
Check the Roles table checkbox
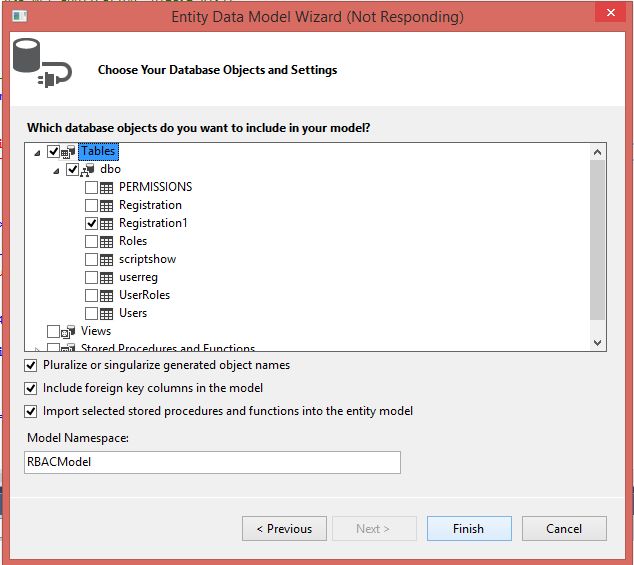click(x=91, y=241)
